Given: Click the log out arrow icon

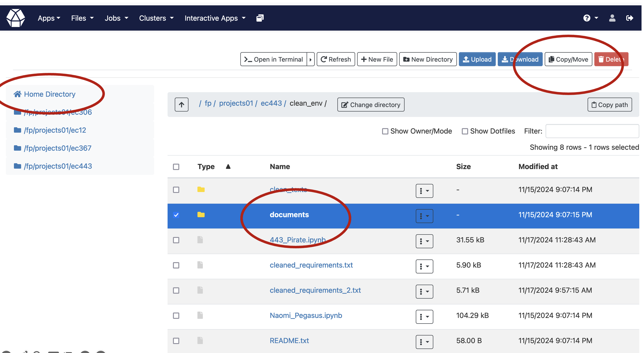Looking at the screenshot, I should pyautogui.click(x=630, y=18).
